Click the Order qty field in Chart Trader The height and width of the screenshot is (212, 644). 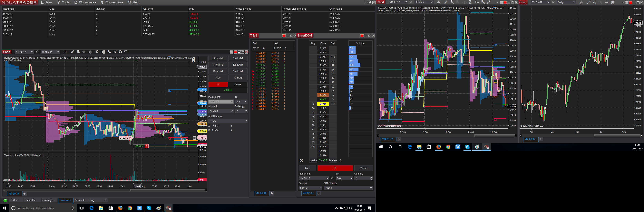[241, 111]
